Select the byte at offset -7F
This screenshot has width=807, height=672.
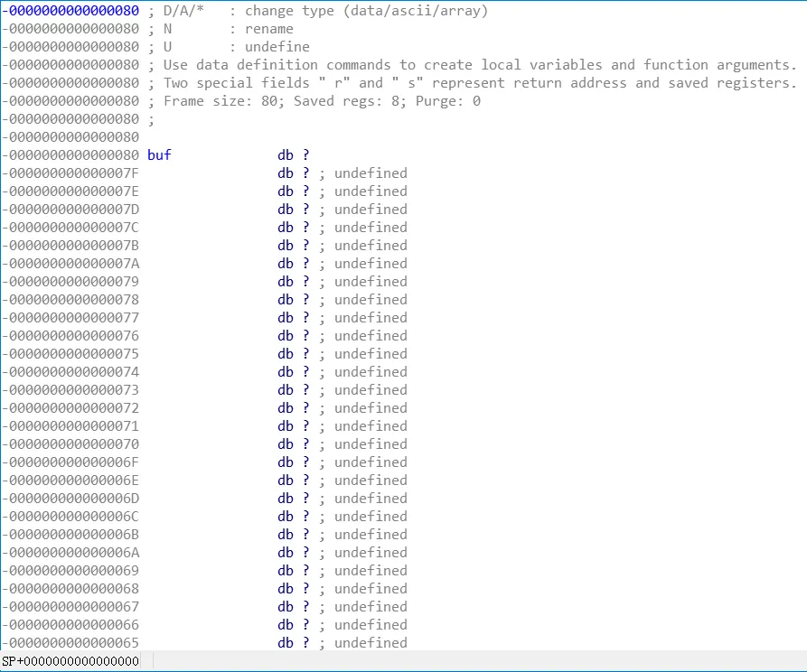(x=204, y=173)
